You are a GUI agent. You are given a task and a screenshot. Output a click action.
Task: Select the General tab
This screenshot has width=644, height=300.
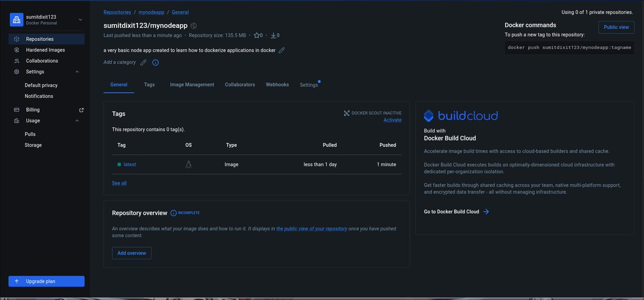click(119, 85)
